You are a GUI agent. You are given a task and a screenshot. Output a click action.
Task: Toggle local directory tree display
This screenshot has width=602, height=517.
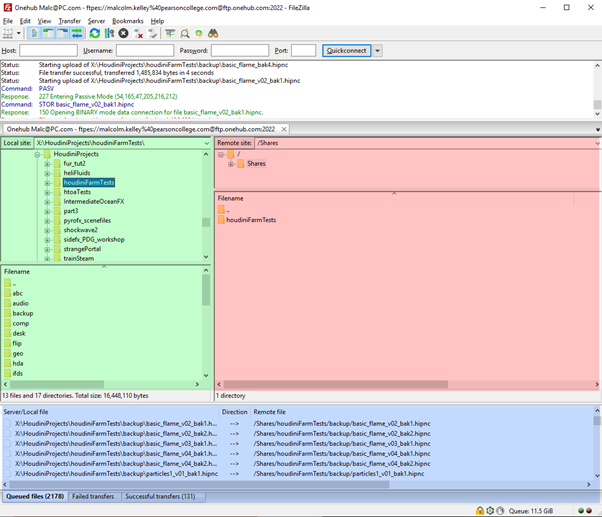tap(48, 34)
